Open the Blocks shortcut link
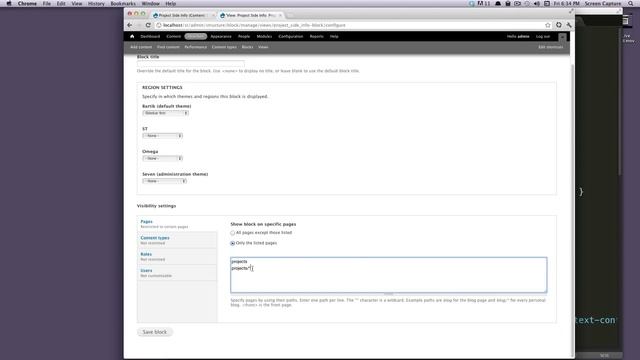This screenshot has height=360, width=640. tap(247, 47)
